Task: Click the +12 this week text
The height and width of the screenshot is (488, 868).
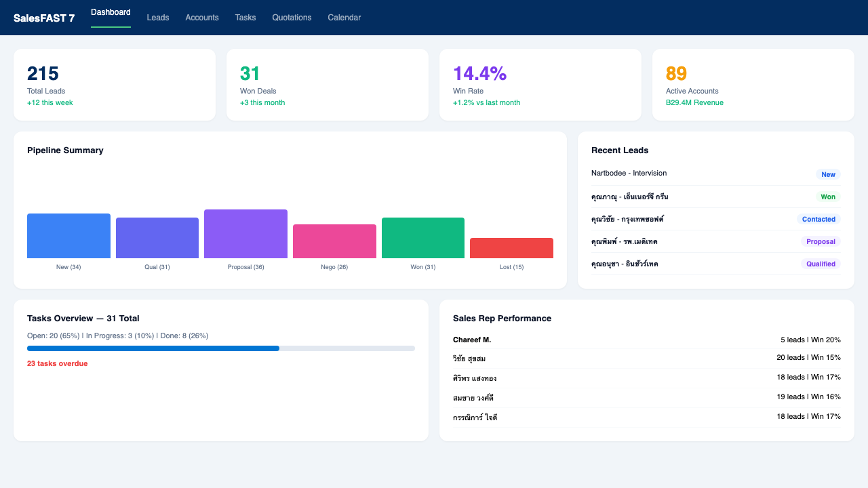Action: click(x=50, y=103)
